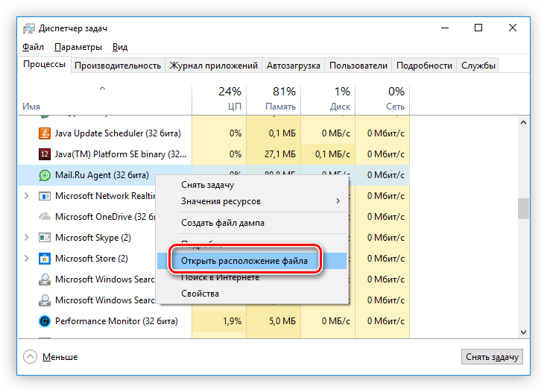Click the scrollbar down arrow

click(x=523, y=332)
